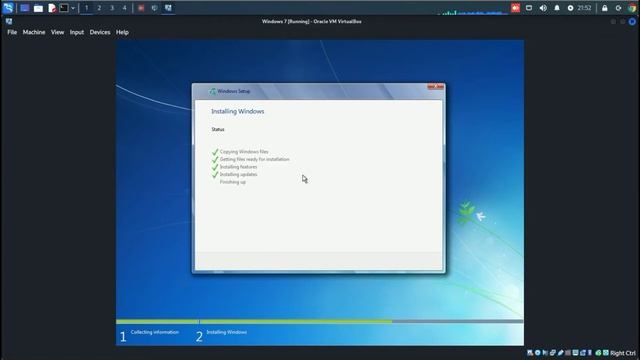Image resolution: width=640 pixels, height=360 pixels.
Task: Select the shield-shaped taskbar window button
Action: pos(155,8)
